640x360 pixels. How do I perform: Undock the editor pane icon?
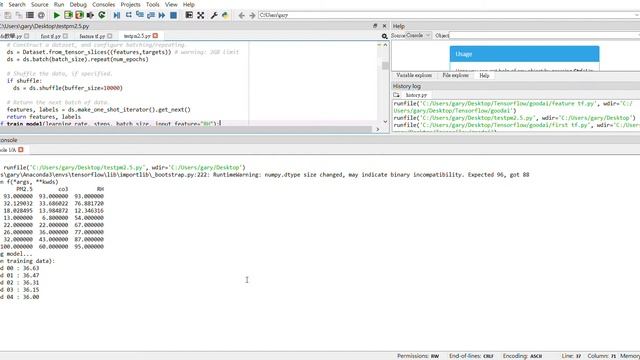click(x=375, y=26)
